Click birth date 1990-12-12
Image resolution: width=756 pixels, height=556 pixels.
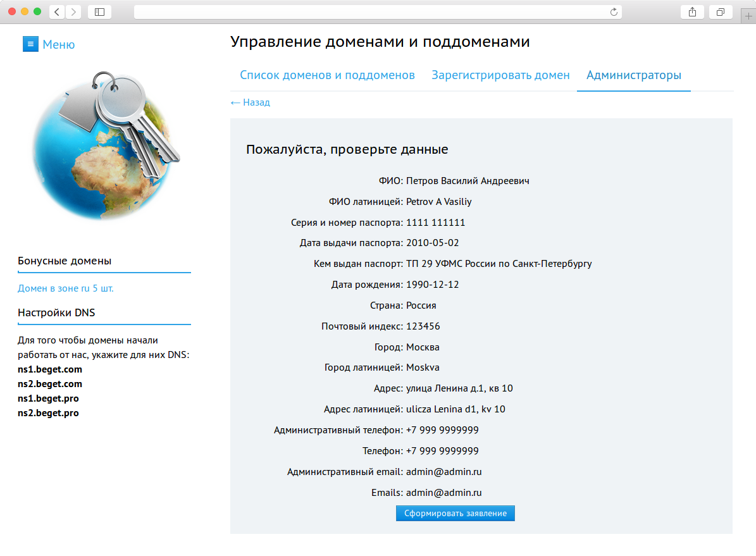click(x=433, y=285)
